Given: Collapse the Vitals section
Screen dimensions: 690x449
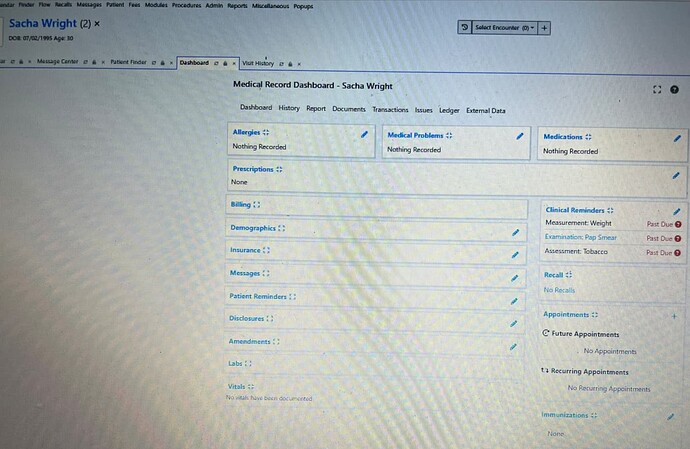Looking at the screenshot, I should 251,387.
